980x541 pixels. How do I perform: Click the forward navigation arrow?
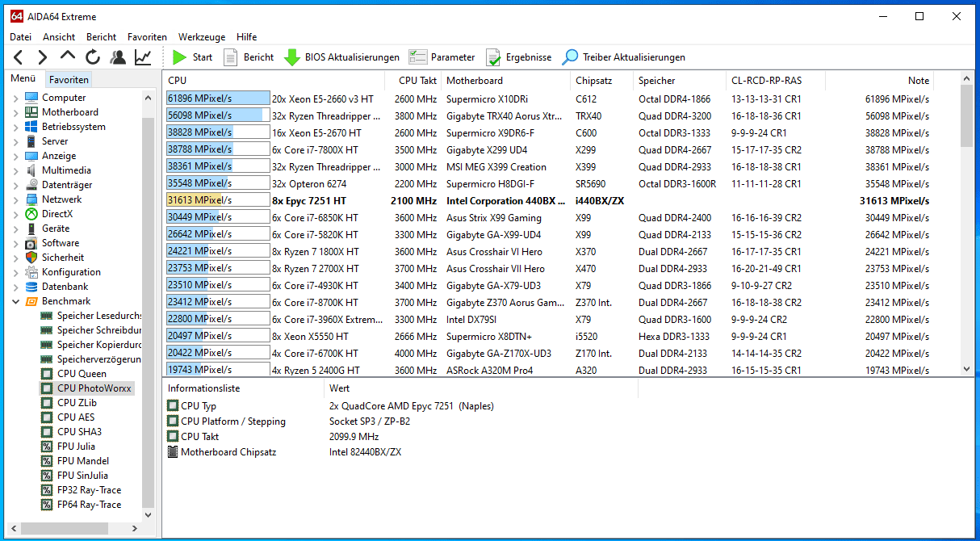click(43, 57)
